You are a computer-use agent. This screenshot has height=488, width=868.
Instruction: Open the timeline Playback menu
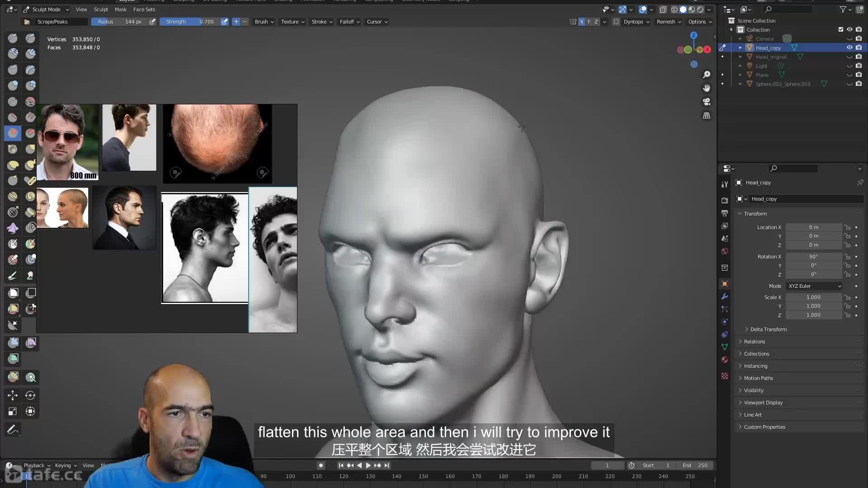point(37,466)
